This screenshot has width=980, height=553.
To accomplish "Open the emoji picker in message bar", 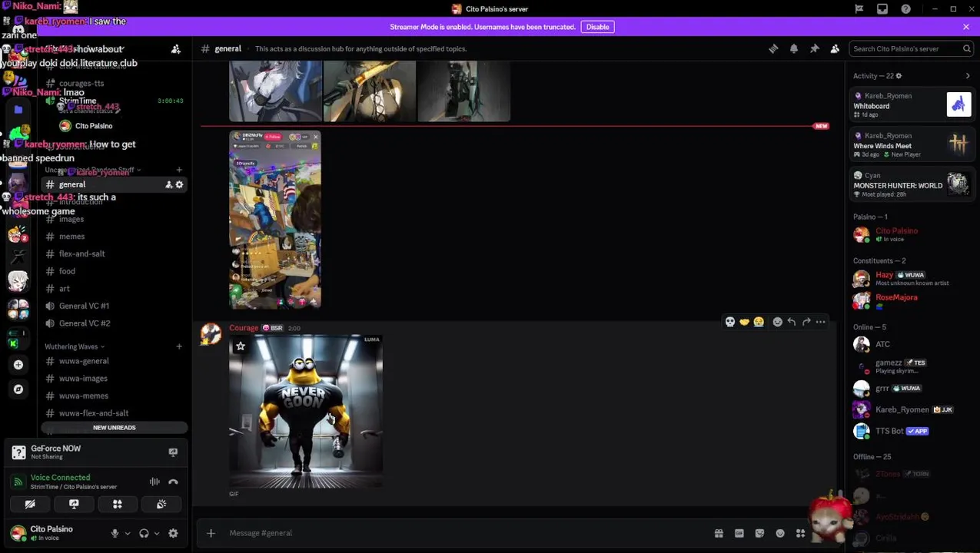I will point(780,533).
